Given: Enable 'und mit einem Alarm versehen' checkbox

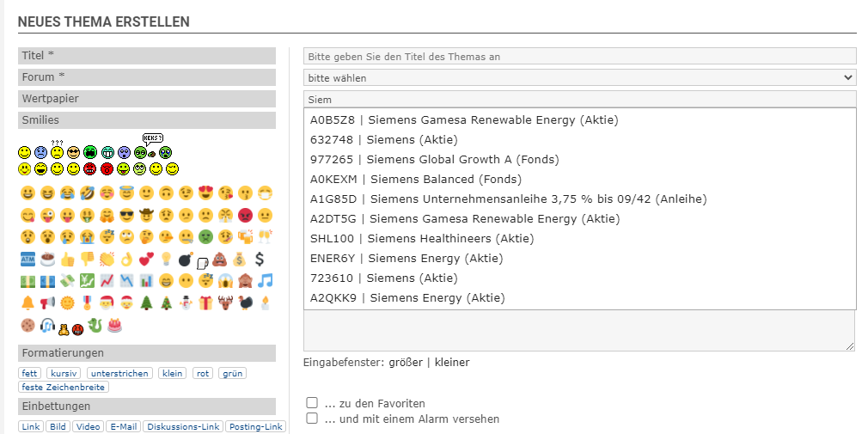Looking at the screenshot, I should [312, 419].
